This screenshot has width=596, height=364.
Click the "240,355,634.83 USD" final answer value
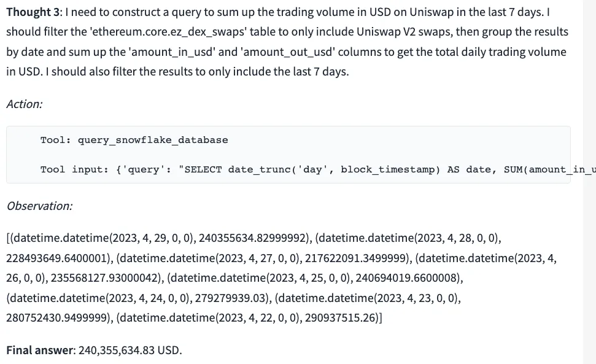point(130,350)
